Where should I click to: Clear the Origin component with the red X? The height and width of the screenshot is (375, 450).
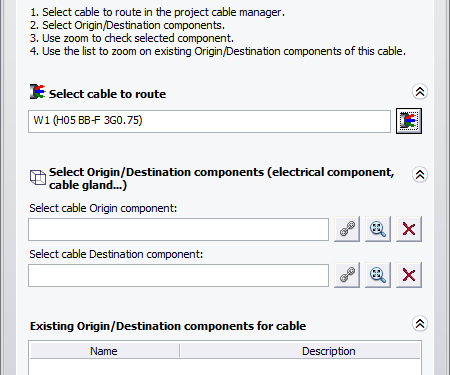click(x=409, y=229)
